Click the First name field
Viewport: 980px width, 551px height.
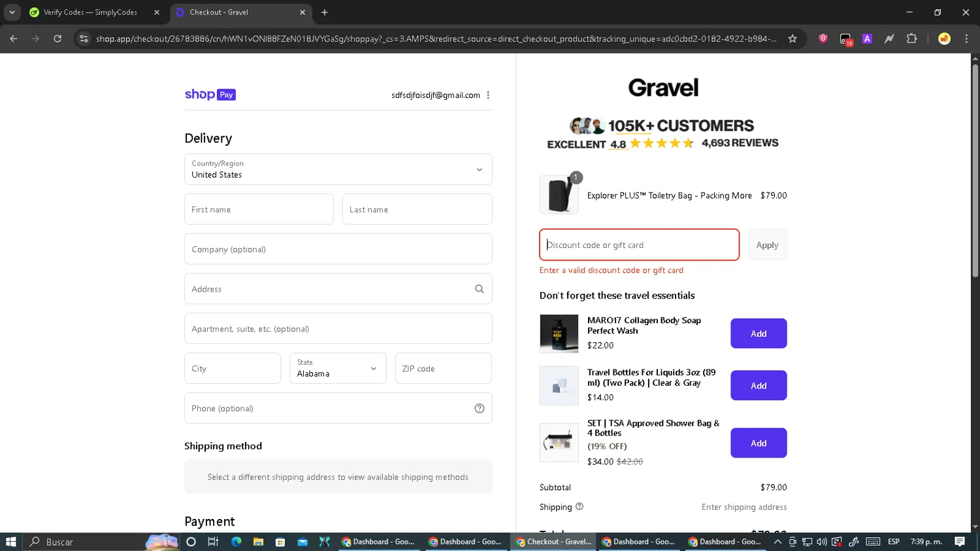[259, 210]
